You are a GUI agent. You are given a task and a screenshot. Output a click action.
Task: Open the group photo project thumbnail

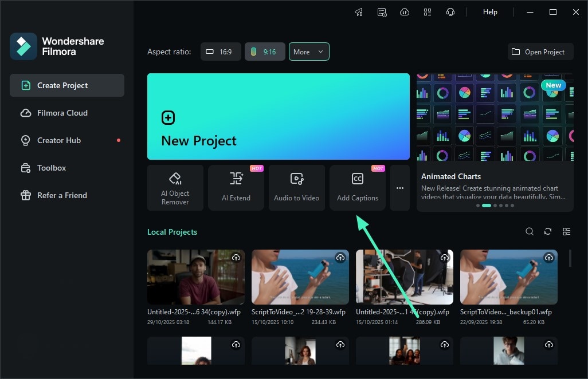coord(404,350)
